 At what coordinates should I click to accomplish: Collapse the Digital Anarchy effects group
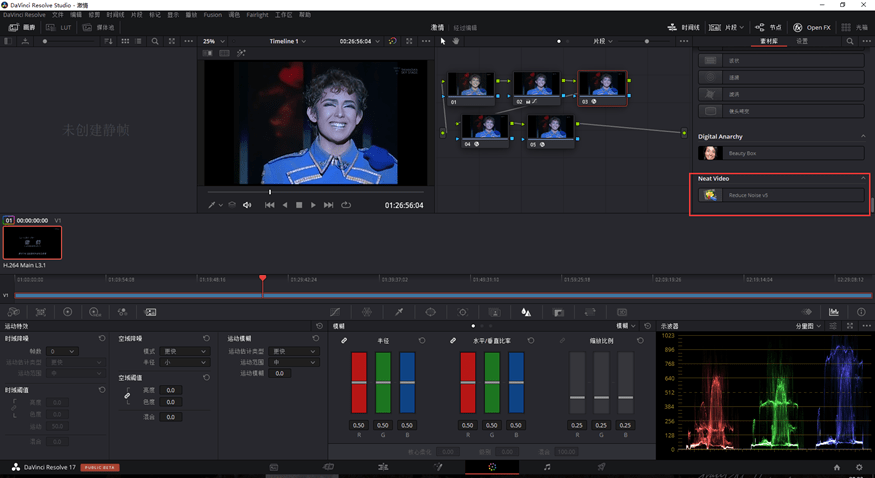point(863,136)
